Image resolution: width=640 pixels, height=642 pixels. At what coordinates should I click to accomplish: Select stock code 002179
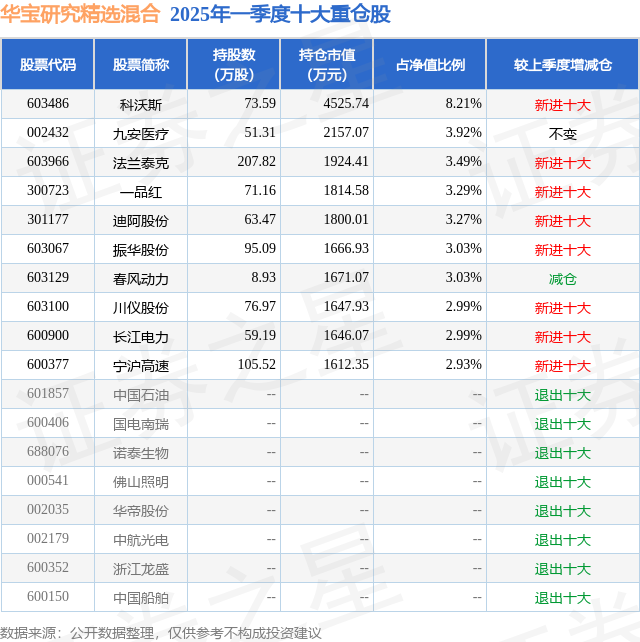[48, 540]
